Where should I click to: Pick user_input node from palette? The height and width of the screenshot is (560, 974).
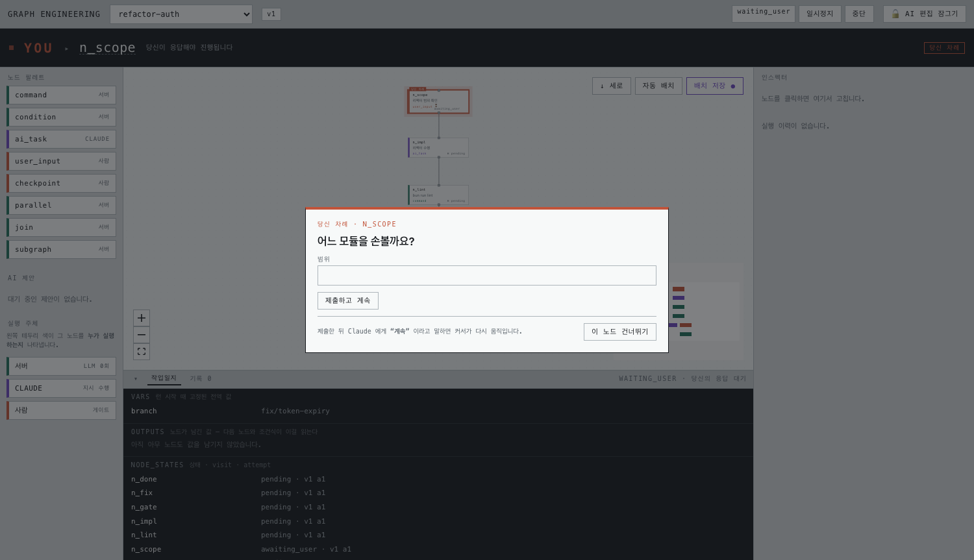(x=62, y=161)
